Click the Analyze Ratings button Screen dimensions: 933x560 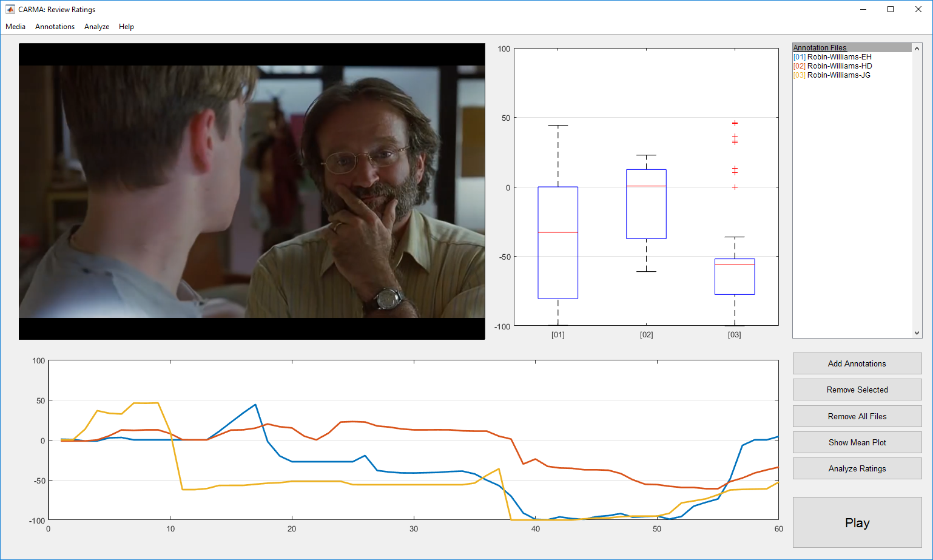click(x=857, y=468)
